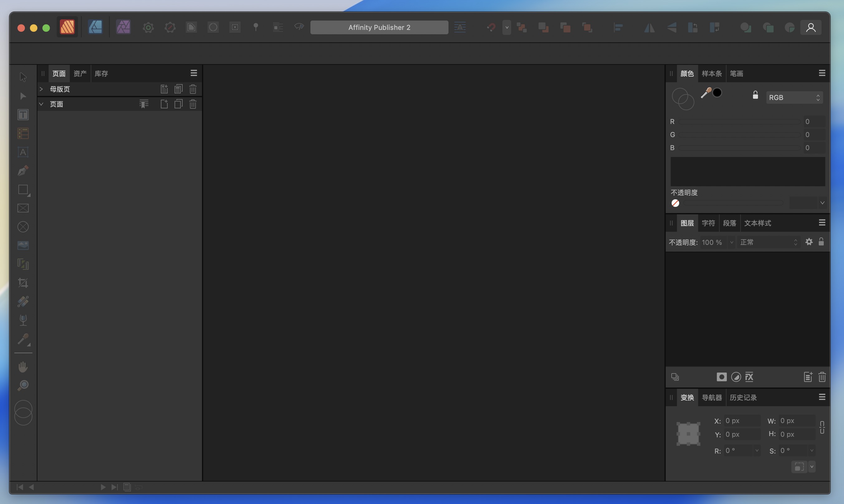Delete a page with the trash button

193,104
